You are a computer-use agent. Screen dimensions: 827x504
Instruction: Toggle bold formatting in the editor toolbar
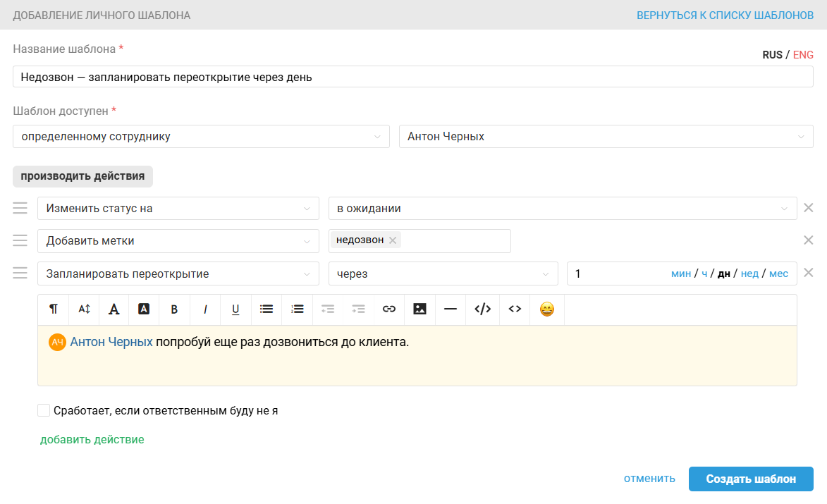[x=174, y=309]
